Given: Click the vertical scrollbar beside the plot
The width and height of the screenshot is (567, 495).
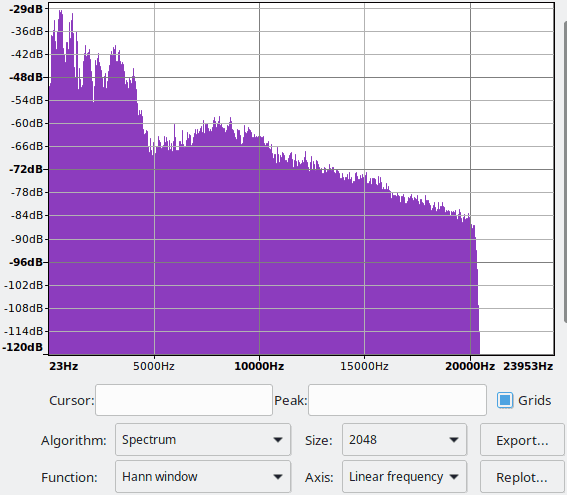Looking at the screenshot, I should point(565,171).
